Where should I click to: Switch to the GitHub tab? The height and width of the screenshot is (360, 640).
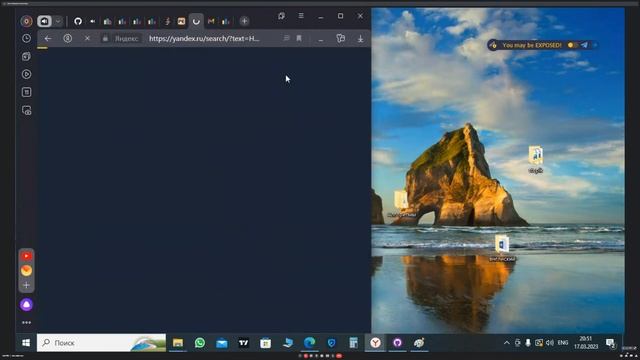pyautogui.click(x=78, y=21)
